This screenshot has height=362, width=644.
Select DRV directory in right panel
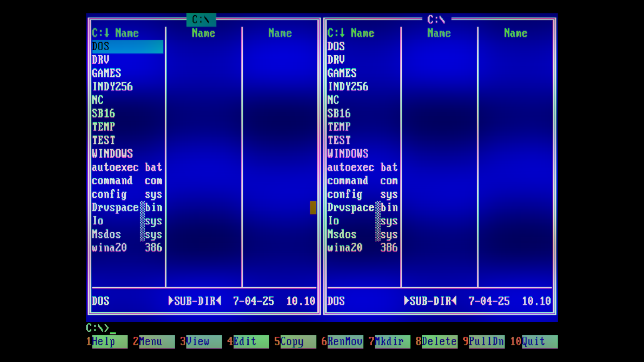click(x=363, y=60)
